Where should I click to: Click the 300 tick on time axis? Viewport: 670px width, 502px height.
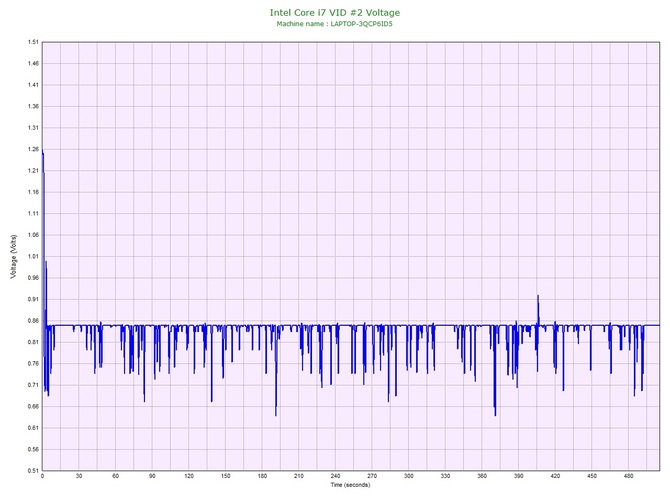(408, 476)
